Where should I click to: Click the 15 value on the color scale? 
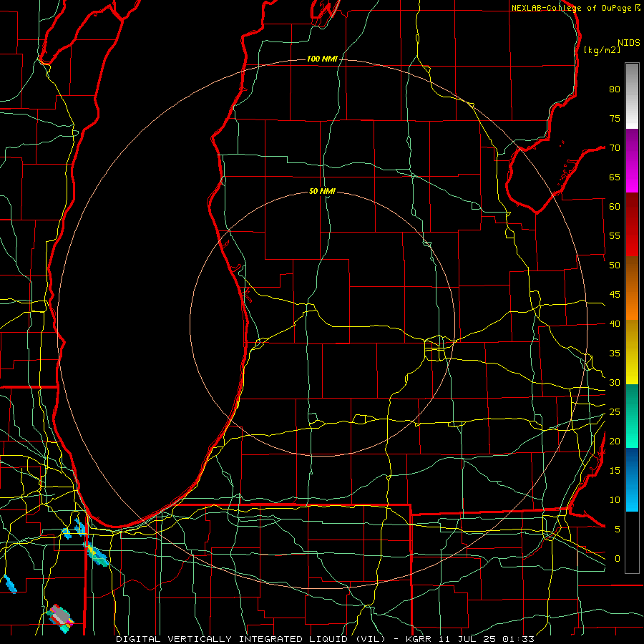[x=615, y=471]
